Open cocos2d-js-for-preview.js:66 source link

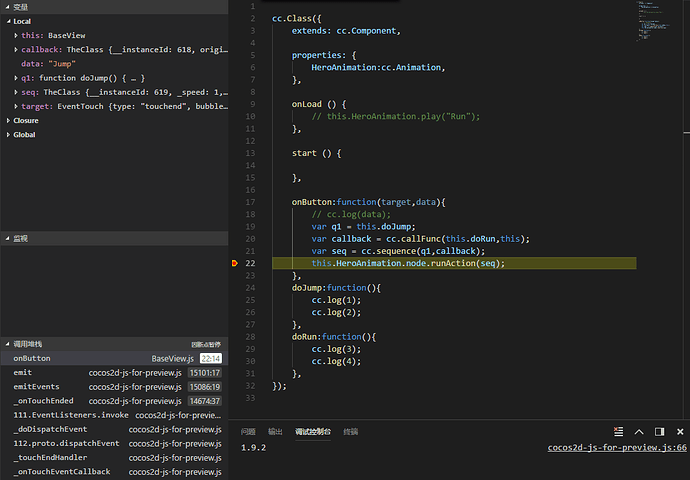coord(617,447)
